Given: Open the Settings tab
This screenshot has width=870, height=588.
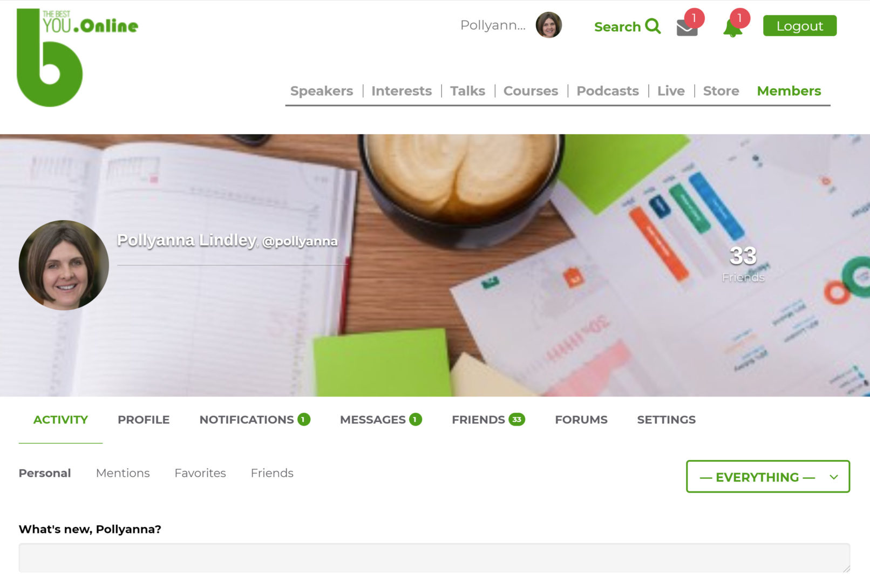Looking at the screenshot, I should click(666, 420).
